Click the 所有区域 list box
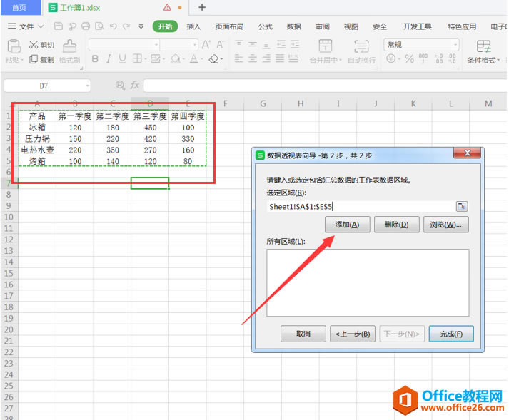 [x=368, y=282]
